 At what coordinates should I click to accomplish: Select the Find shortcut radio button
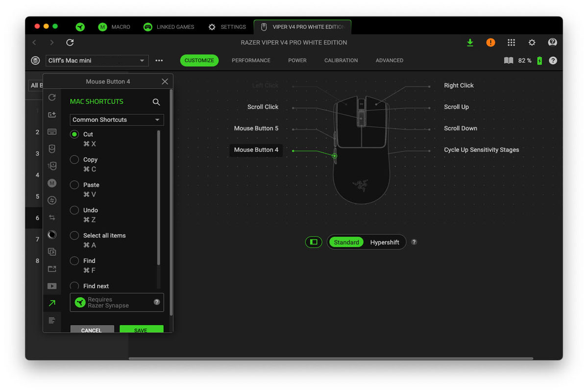pos(74,261)
